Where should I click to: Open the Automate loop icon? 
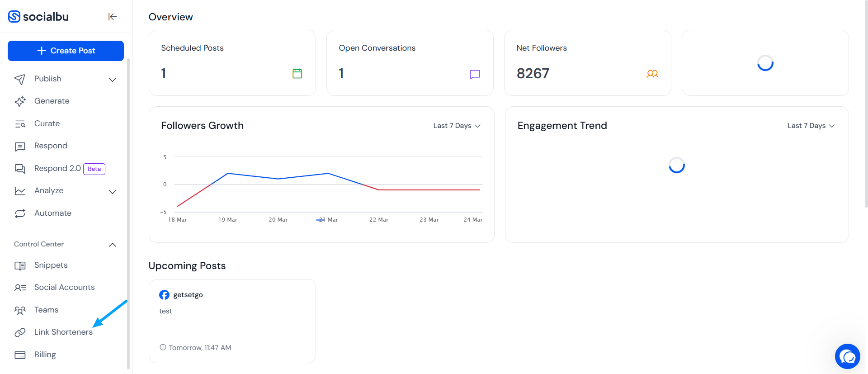tap(20, 213)
